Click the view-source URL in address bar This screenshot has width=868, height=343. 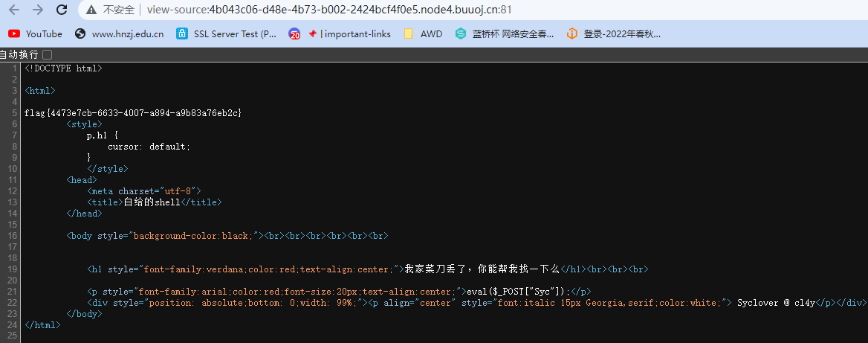(x=328, y=10)
